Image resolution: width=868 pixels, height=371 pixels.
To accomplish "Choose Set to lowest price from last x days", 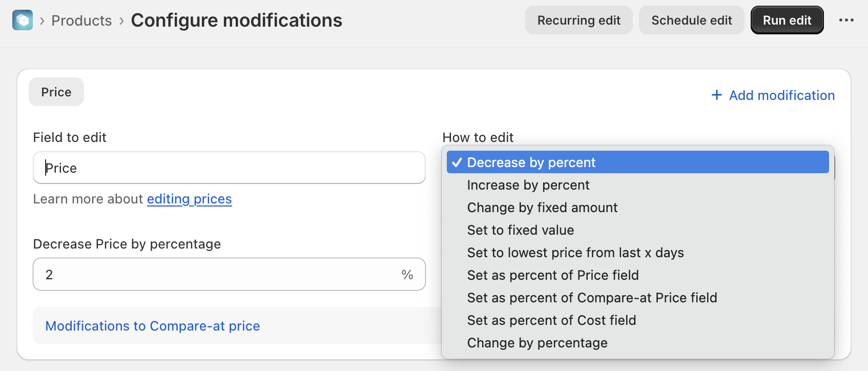I will tap(575, 253).
